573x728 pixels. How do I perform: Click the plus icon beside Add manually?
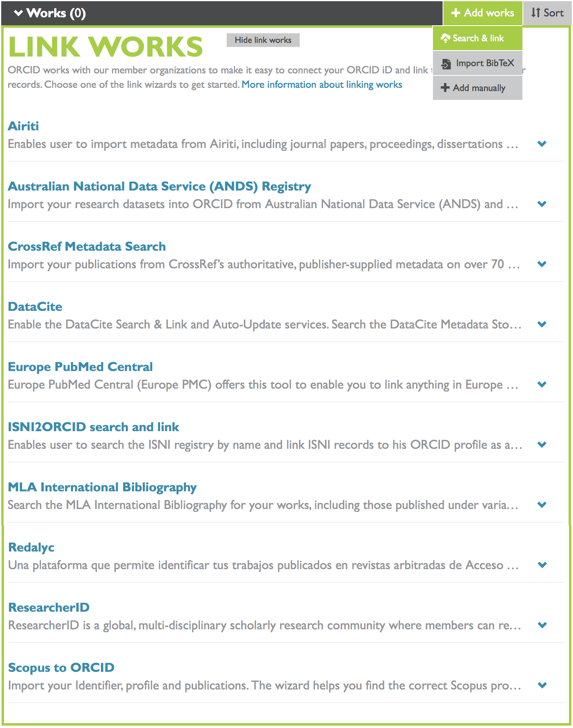click(445, 87)
